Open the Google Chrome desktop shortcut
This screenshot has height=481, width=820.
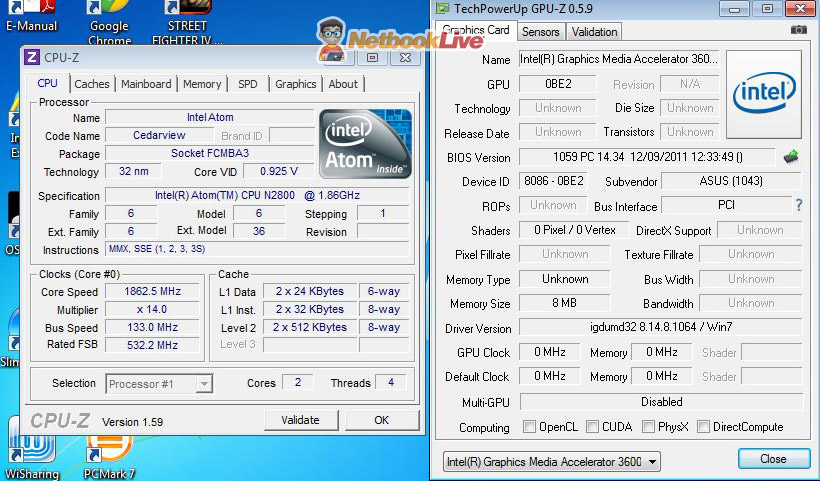(x=109, y=22)
